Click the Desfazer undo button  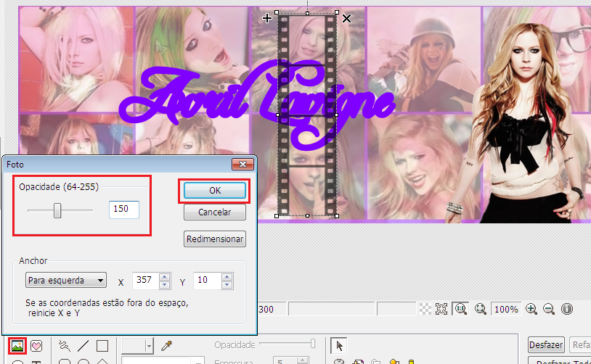546,345
